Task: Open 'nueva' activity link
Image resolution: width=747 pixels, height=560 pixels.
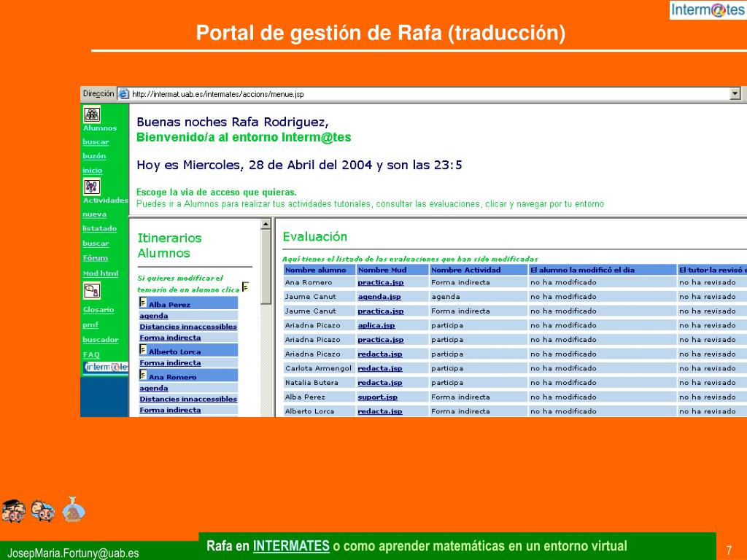Action: tap(94, 214)
